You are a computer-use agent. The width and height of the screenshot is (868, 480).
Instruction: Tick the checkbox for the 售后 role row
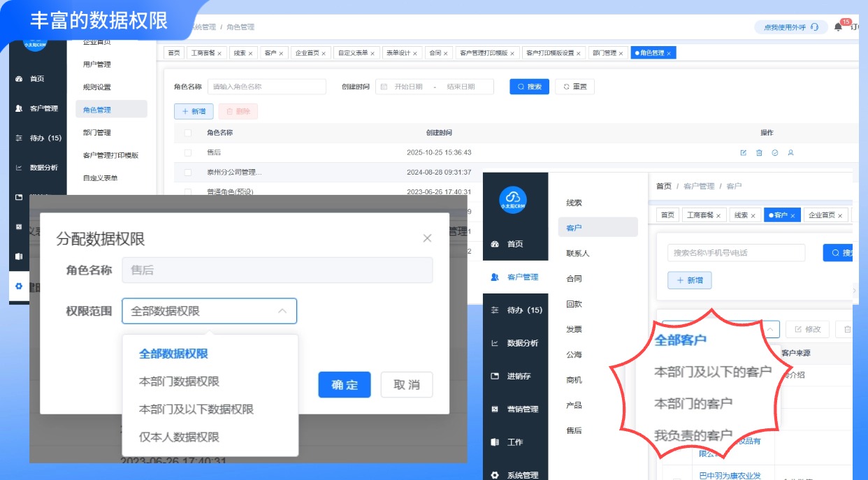tap(187, 152)
